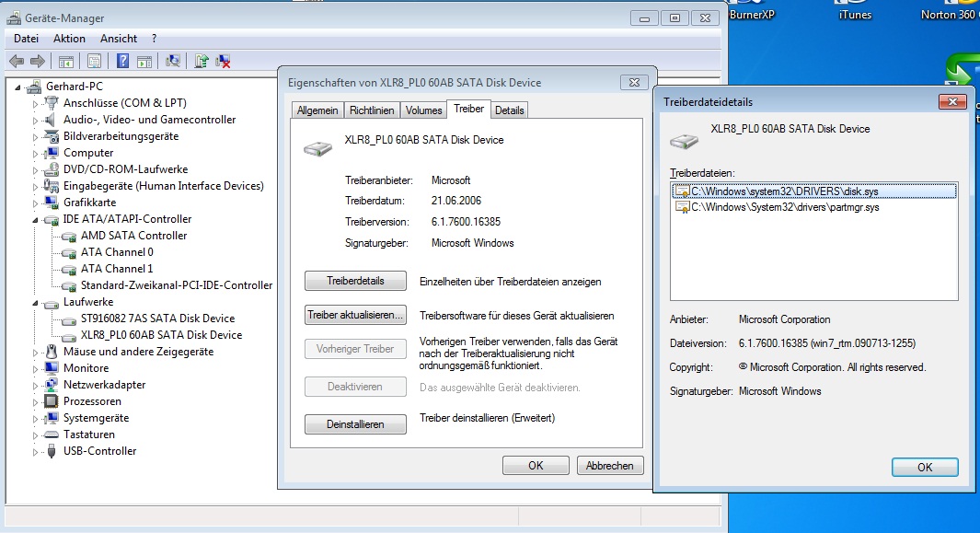
Task: Click OK in the Eigenschaften dialog
Action: 536,466
